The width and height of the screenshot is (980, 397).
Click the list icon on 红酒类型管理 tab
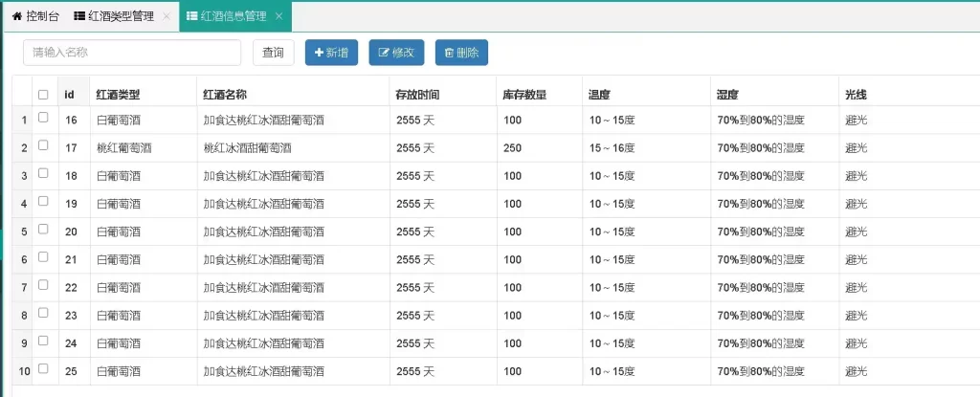(x=79, y=16)
